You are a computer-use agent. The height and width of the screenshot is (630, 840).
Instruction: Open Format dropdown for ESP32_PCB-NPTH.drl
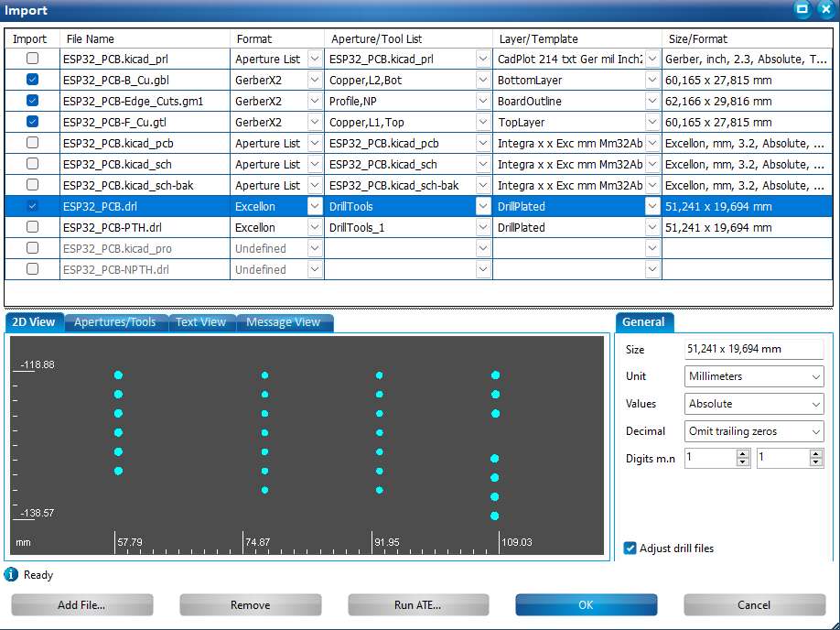tap(315, 269)
